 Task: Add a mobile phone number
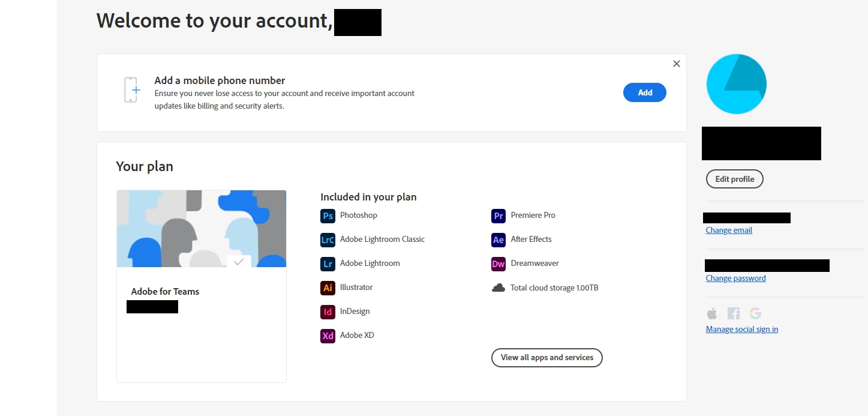[x=645, y=92]
